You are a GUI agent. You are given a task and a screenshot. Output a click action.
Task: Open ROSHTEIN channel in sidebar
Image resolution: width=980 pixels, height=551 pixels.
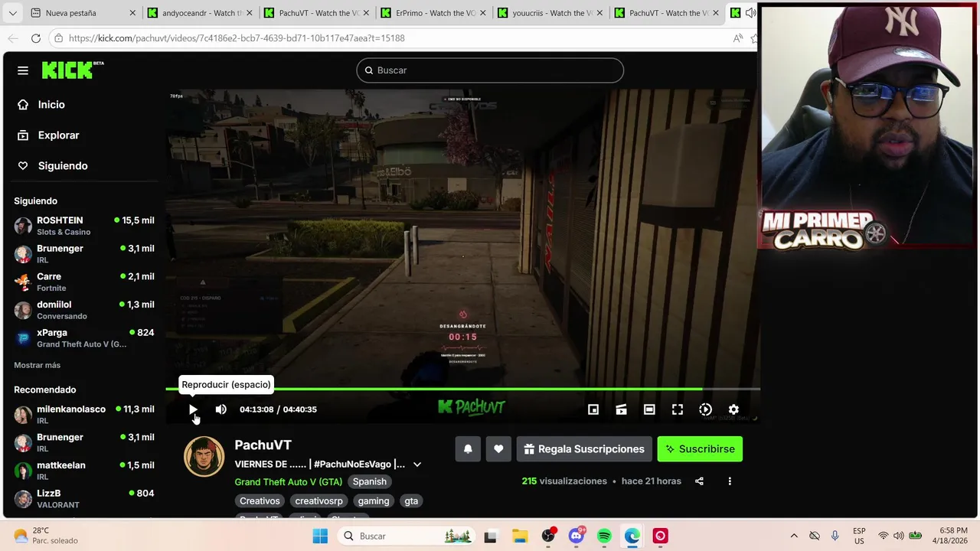click(x=83, y=226)
